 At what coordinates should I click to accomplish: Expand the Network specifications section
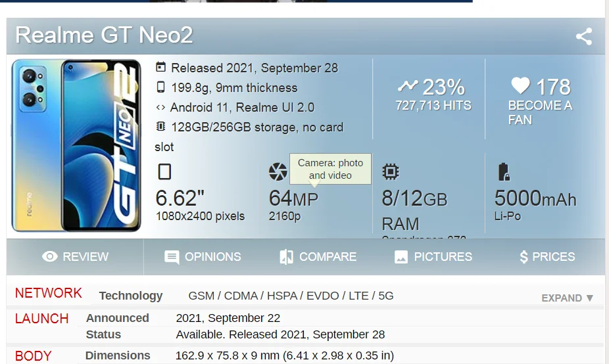point(568,298)
